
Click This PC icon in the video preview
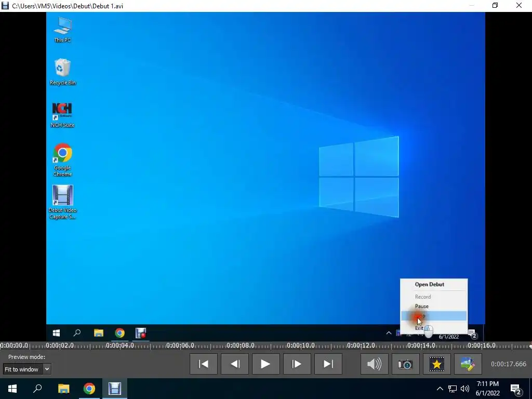click(x=62, y=30)
